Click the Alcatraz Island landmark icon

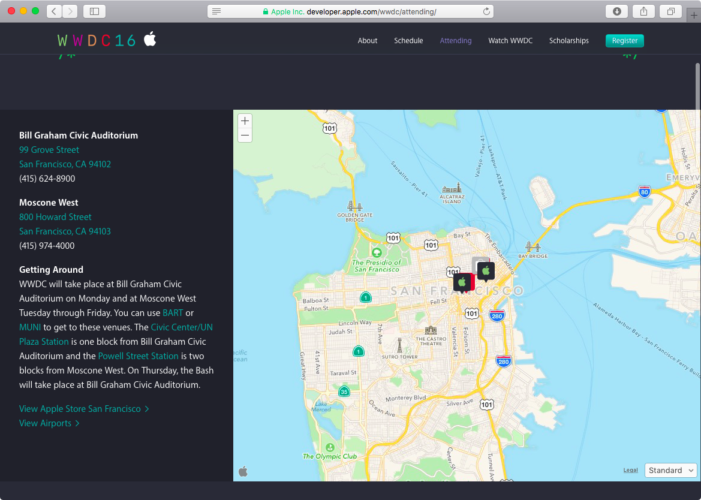[x=452, y=188]
